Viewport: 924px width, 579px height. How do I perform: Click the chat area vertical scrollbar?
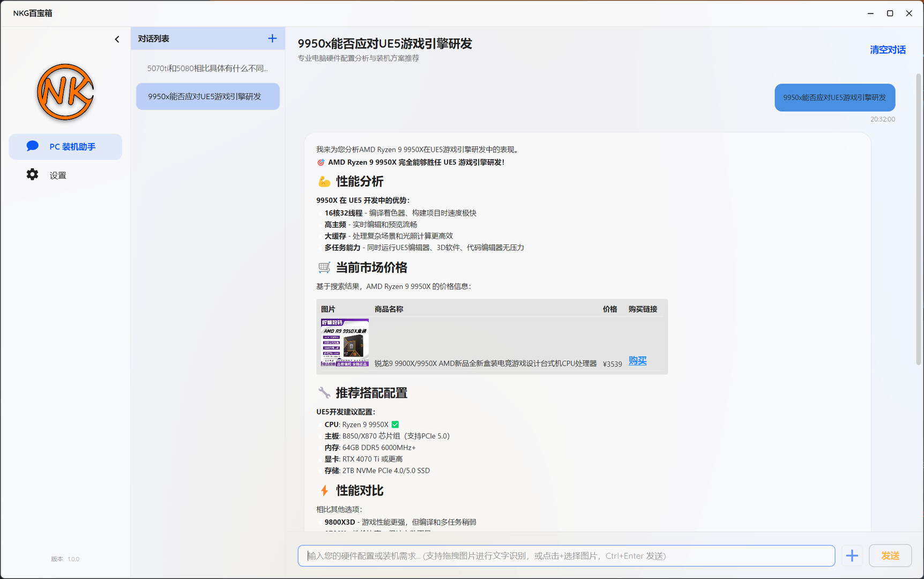[918, 220]
